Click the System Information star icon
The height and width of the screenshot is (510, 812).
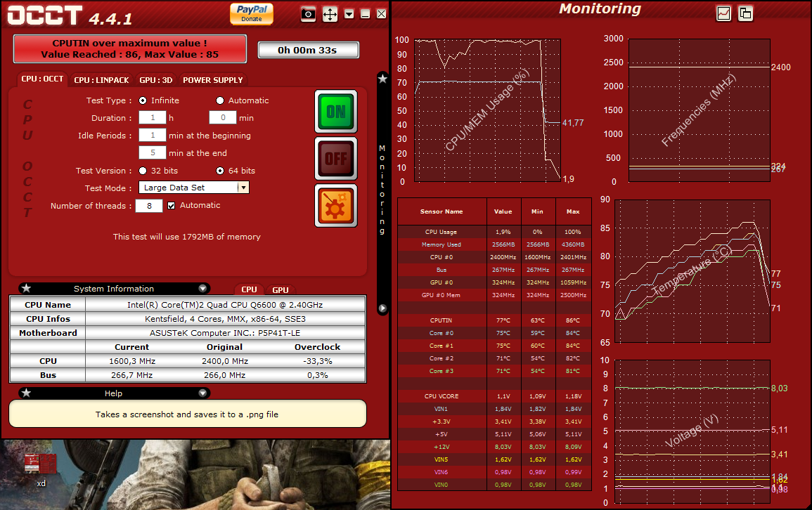(27, 288)
